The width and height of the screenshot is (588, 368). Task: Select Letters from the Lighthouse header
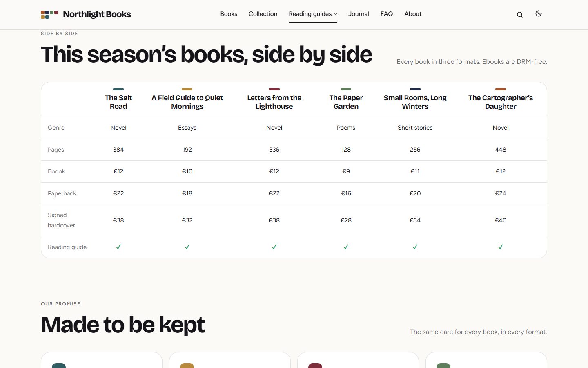pyautogui.click(x=274, y=102)
